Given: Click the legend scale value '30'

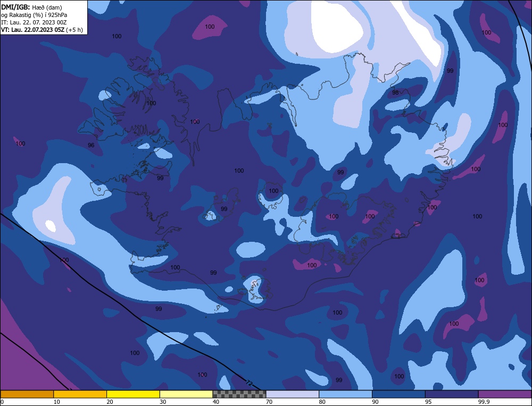Looking at the screenshot, I should click(x=163, y=402).
